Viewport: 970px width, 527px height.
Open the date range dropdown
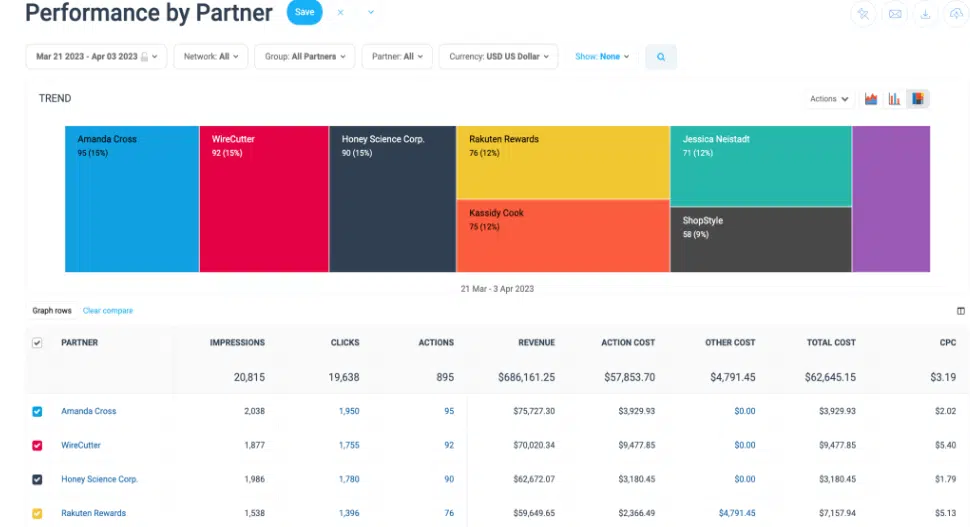point(96,57)
